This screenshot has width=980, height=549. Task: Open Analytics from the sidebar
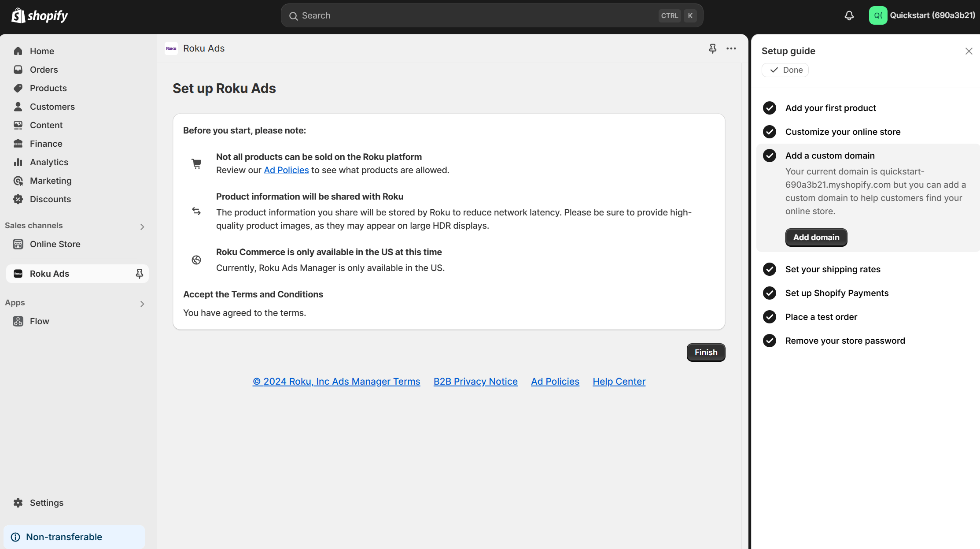(x=49, y=162)
